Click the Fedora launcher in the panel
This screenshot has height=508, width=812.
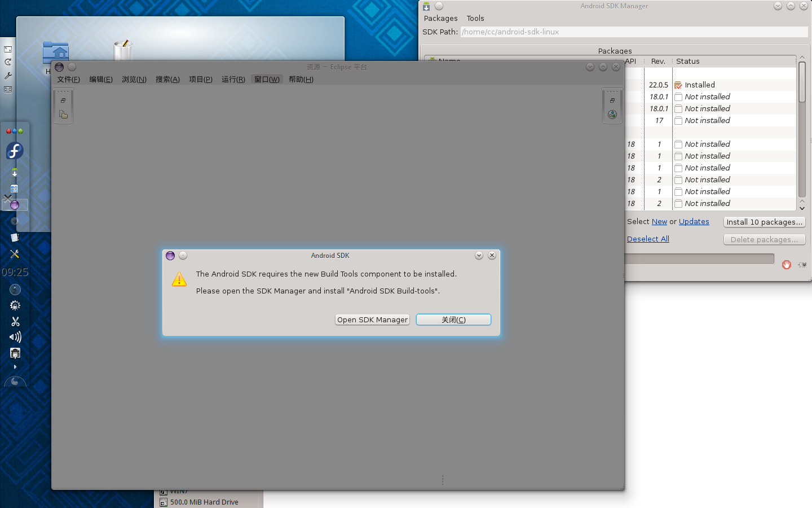[x=15, y=151]
